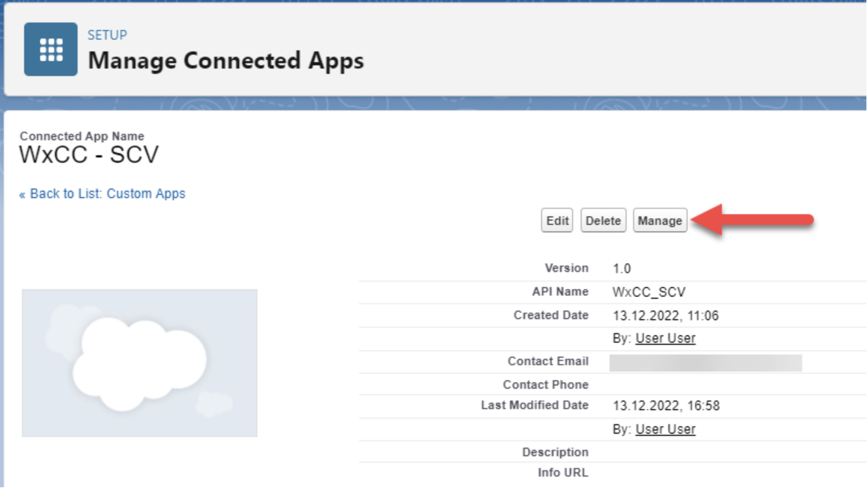The image size is (868, 498).
Task: Click the Manage Connected Apps grid icon
Action: (x=51, y=49)
